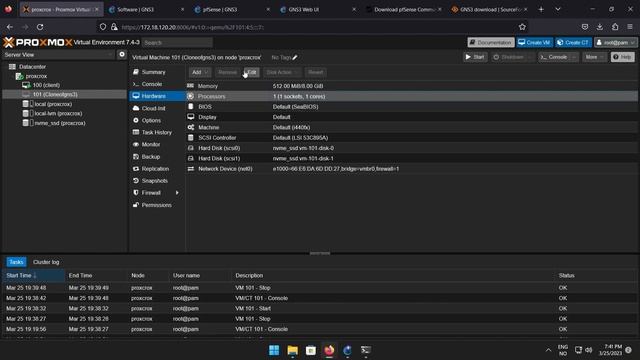
Task: Open the Firefox downloads icon
Action: 600,27
